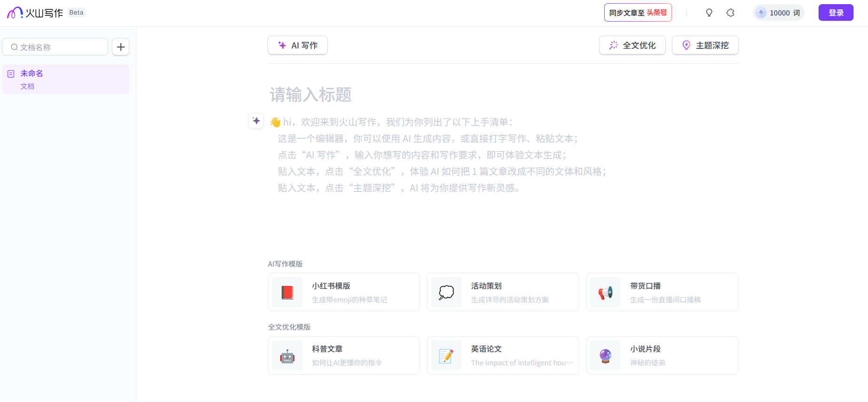Screen dimensions: 868x402
Task: Click the inline AI sparkle button beside the editor
Action: click(256, 121)
